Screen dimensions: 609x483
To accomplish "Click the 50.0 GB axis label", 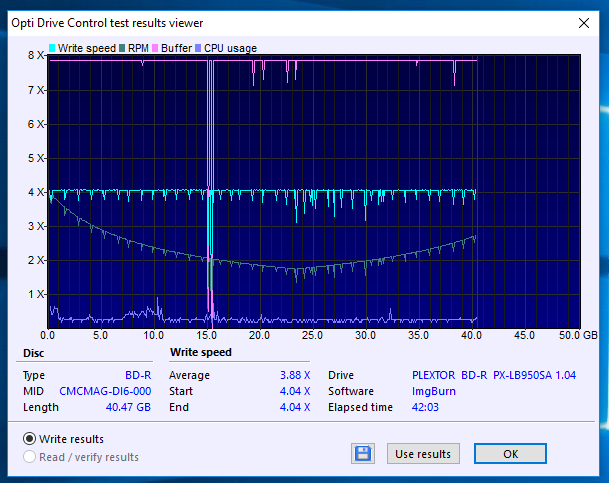I will tap(578, 335).
